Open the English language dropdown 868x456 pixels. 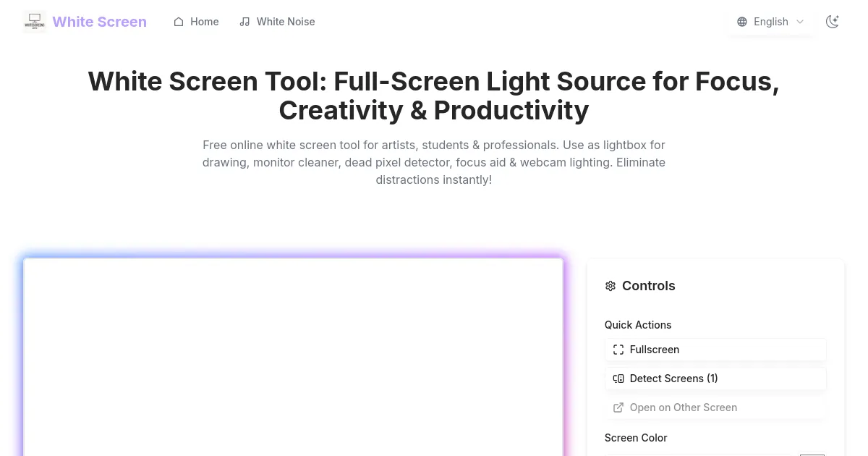pyautogui.click(x=771, y=22)
